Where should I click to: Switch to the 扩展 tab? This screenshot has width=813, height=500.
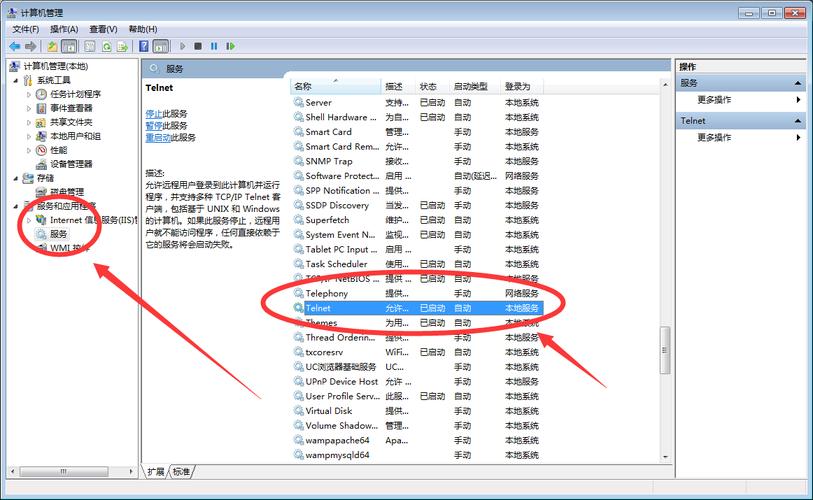pyautogui.click(x=155, y=471)
